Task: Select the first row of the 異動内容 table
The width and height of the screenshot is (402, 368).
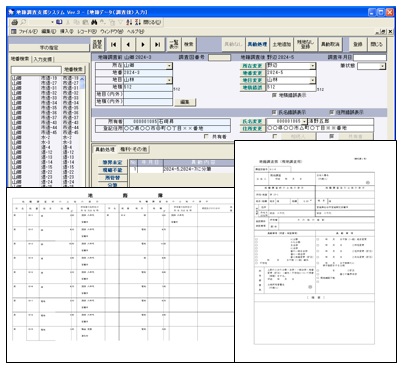Action: pyautogui.click(x=182, y=169)
